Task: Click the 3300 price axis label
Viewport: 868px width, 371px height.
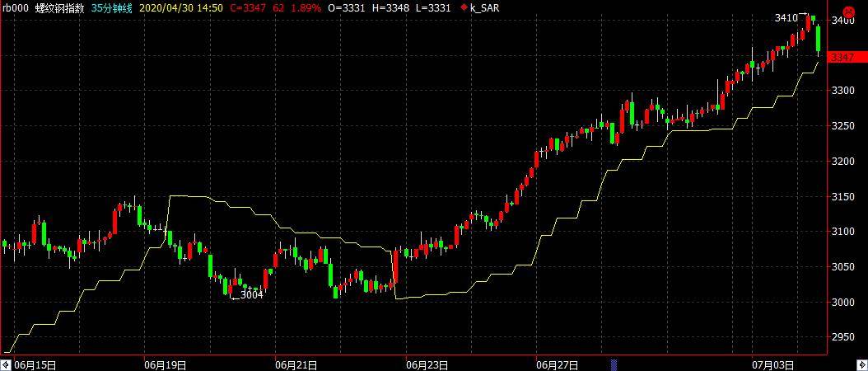Action: point(845,91)
